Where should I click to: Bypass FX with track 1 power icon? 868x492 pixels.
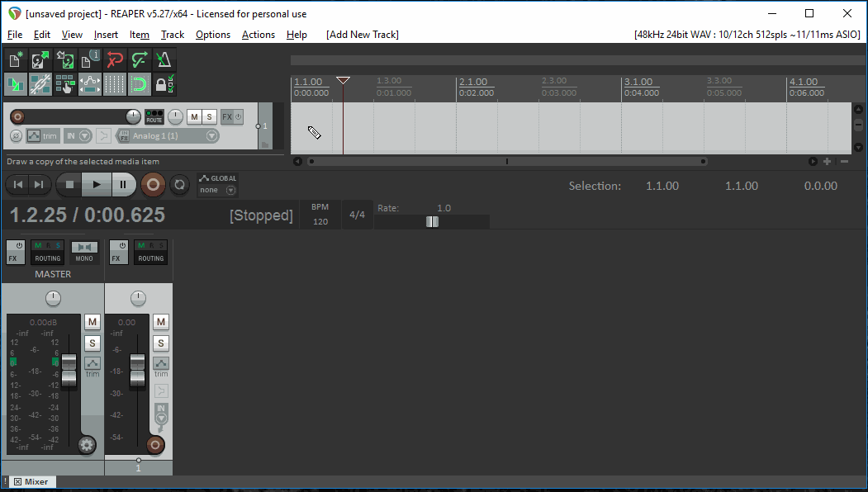point(239,116)
